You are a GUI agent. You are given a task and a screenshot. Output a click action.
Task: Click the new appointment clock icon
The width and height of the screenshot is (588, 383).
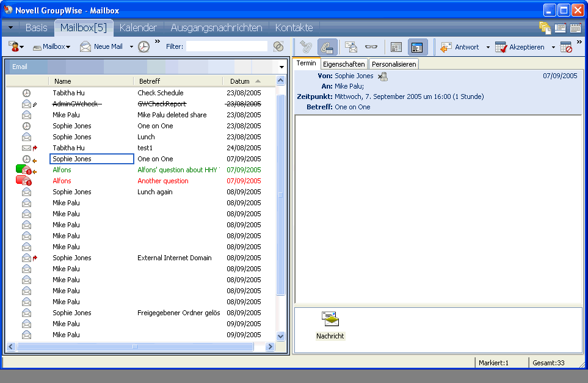[x=143, y=47]
